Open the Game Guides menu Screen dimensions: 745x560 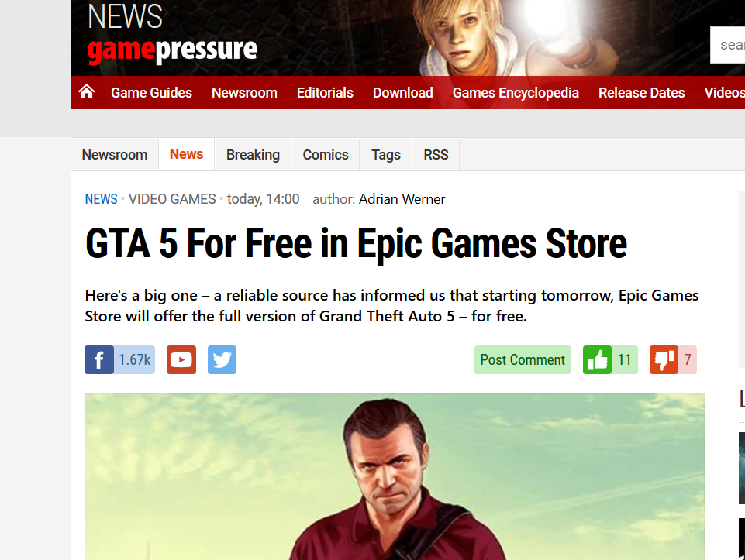152,92
